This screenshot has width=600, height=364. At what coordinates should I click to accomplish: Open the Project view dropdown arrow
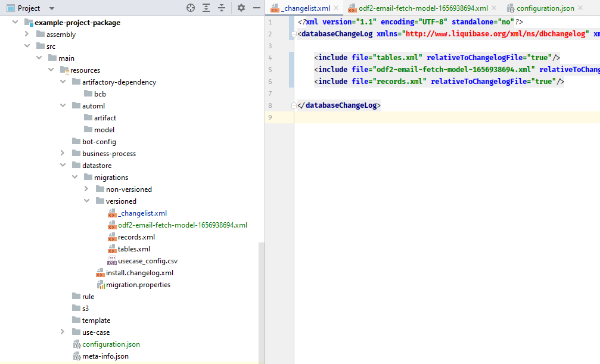[x=52, y=8]
